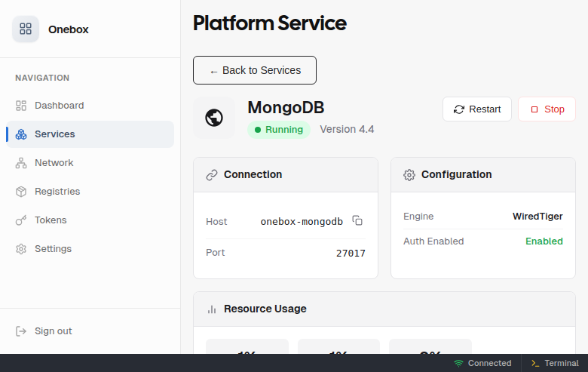Sign out of Onebox
Screen dimensions: 588x372
coord(53,331)
